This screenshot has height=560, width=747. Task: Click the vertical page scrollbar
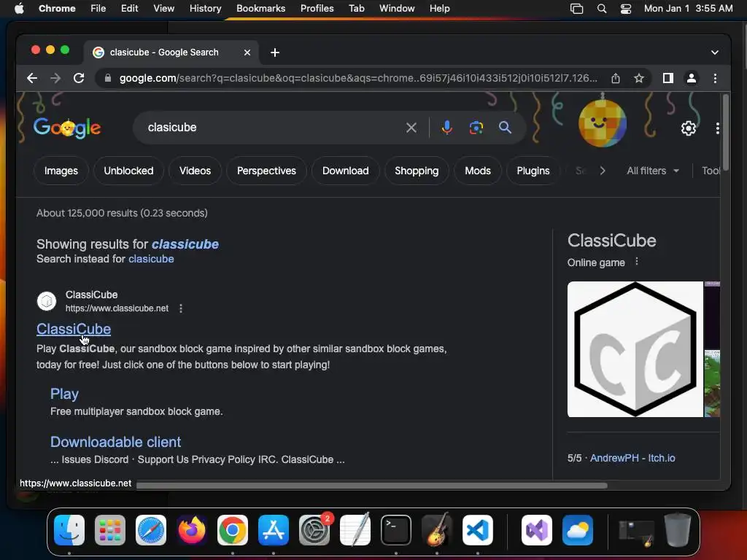[726, 133]
